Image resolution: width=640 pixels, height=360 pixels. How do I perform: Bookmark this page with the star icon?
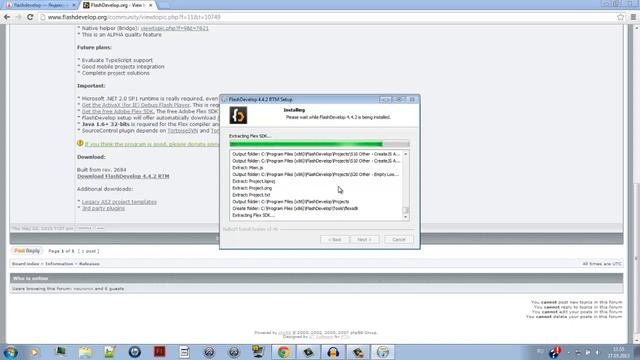point(621,17)
